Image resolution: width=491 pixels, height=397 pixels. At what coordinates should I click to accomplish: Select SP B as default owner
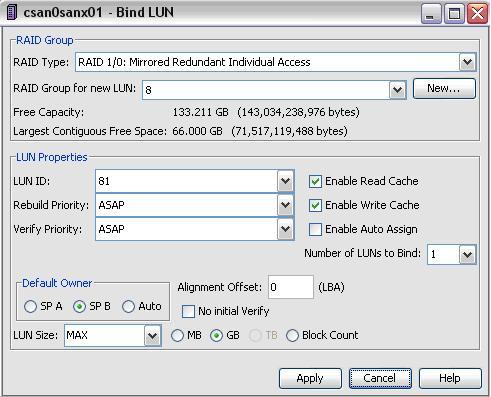pyautogui.click(x=79, y=306)
